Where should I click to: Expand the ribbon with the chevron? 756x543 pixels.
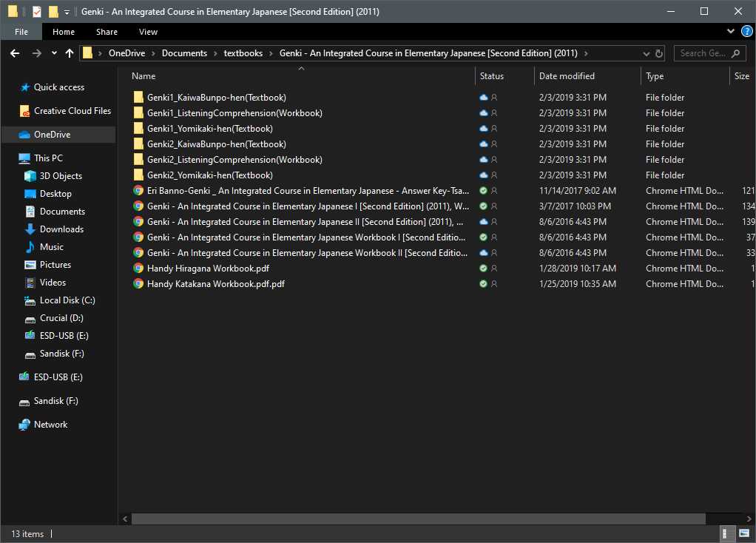730,31
